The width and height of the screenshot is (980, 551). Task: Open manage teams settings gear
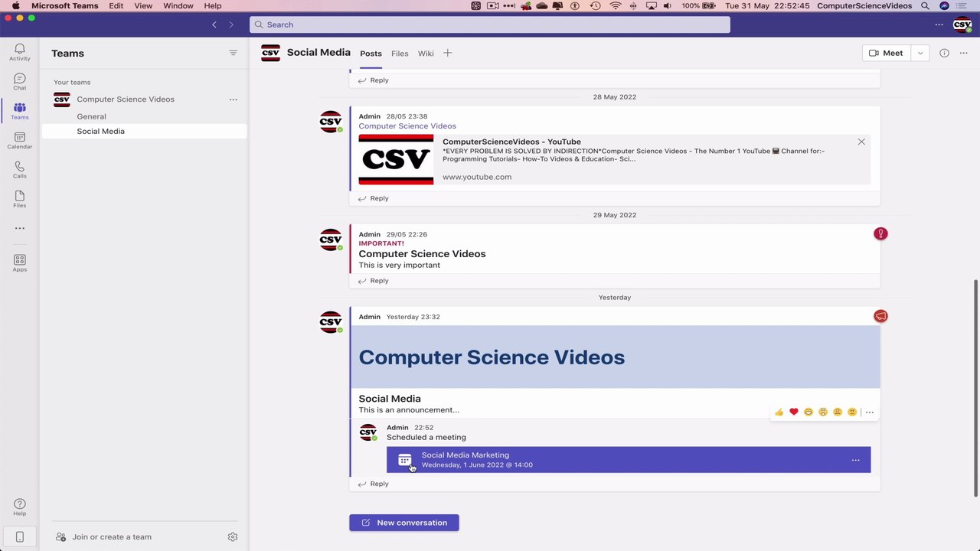tap(233, 537)
